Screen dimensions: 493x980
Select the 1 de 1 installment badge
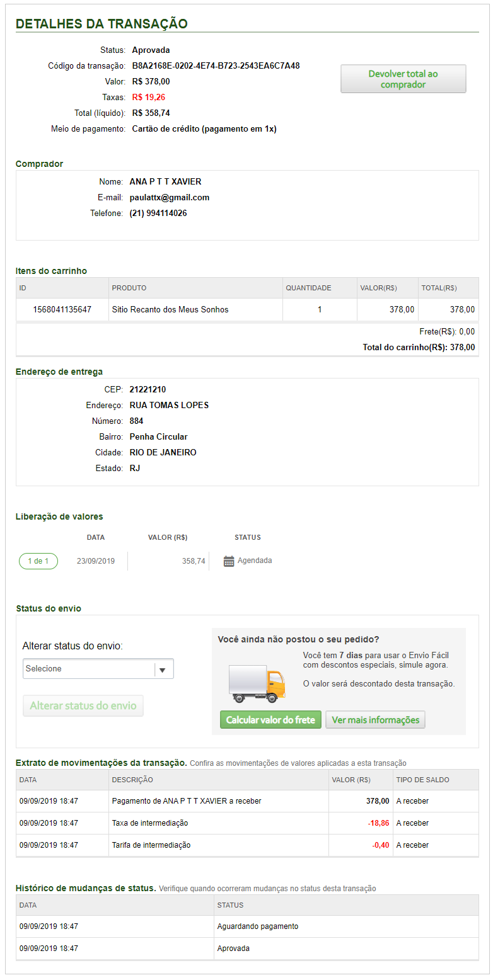38,561
